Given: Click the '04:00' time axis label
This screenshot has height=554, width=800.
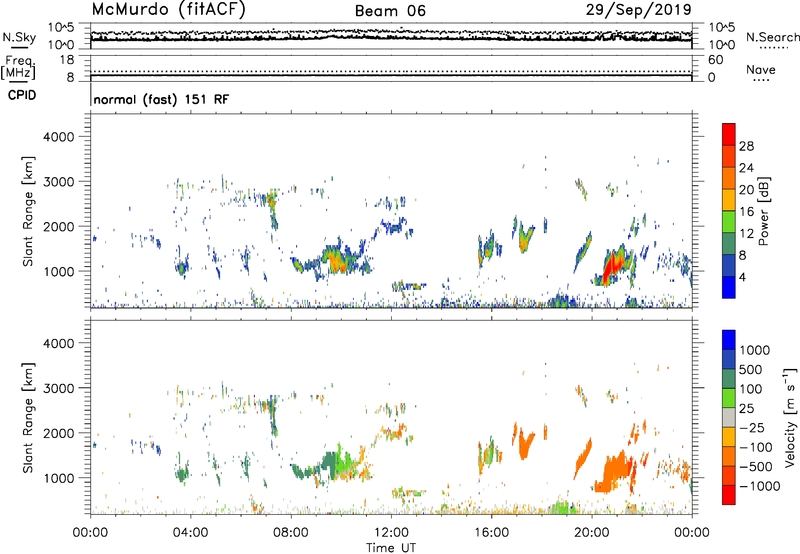Looking at the screenshot, I should pos(190,533).
